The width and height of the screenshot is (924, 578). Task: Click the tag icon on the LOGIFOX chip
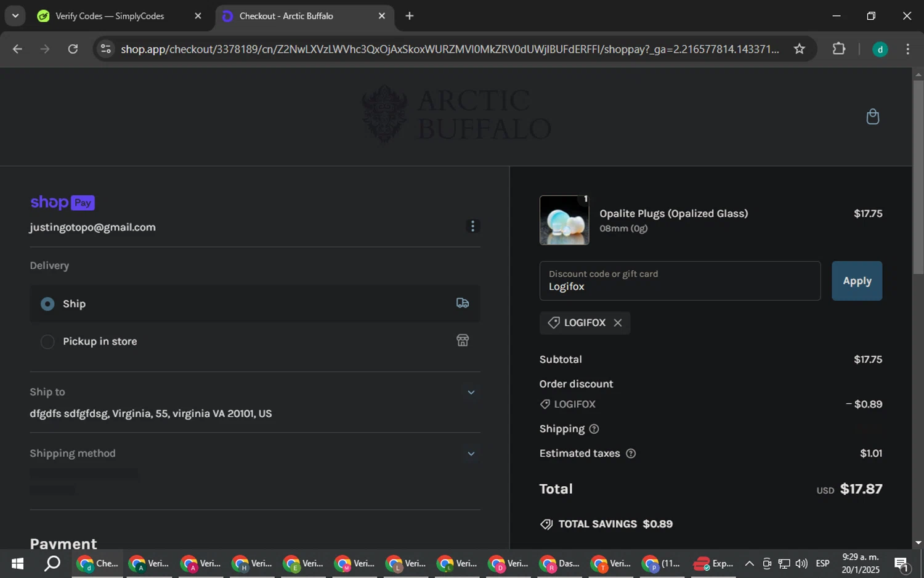(554, 323)
